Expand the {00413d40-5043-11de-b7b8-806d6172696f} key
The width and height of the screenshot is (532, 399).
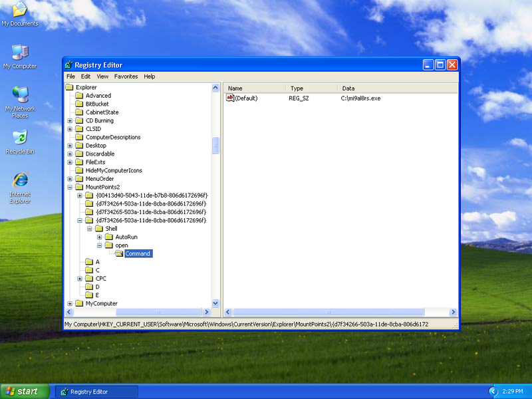tap(80, 196)
